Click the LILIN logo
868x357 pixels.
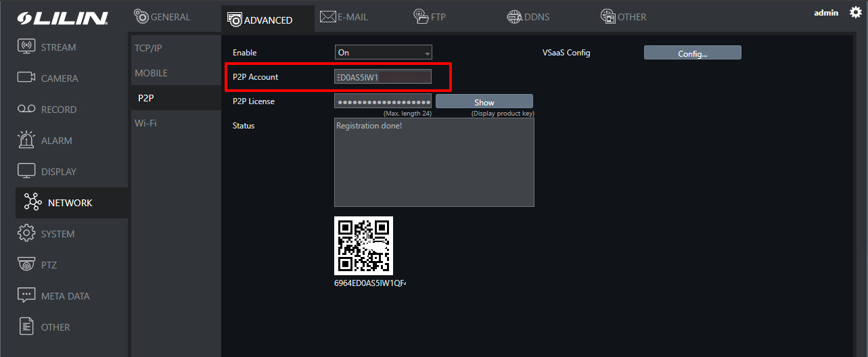(62, 18)
